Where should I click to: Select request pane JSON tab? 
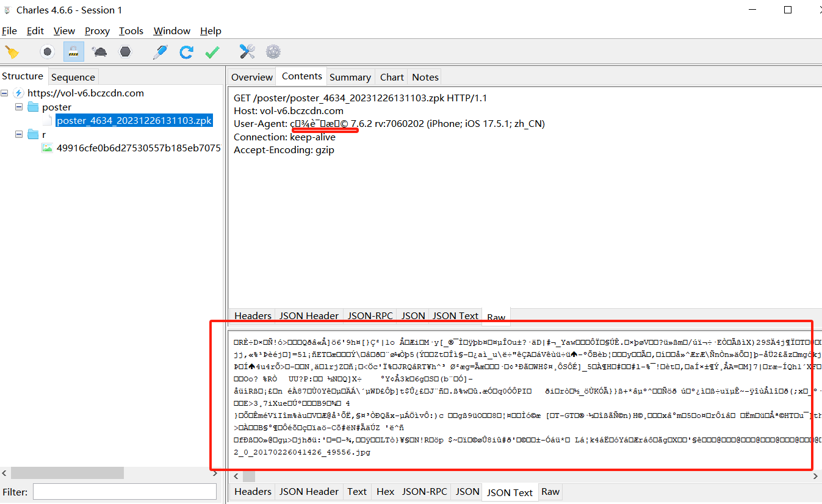pyautogui.click(x=413, y=315)
